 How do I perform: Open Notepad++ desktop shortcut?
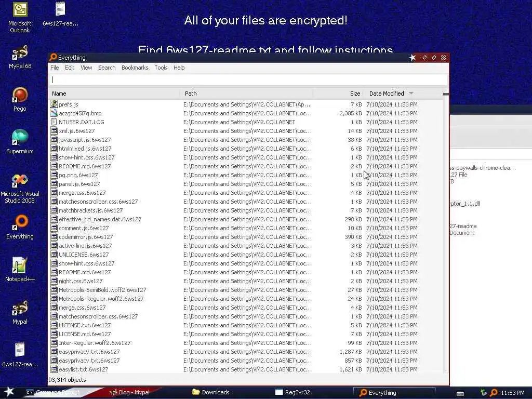(x=20, y=270)
